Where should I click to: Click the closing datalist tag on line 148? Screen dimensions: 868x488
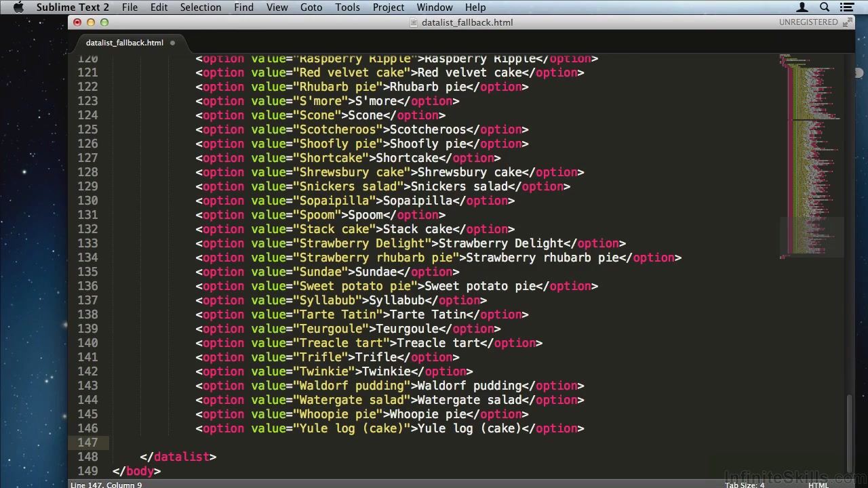click(x=178, y=457)
